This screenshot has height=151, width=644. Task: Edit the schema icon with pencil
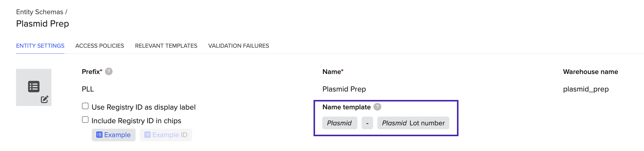pyautogui.click(x=44, y=99)
